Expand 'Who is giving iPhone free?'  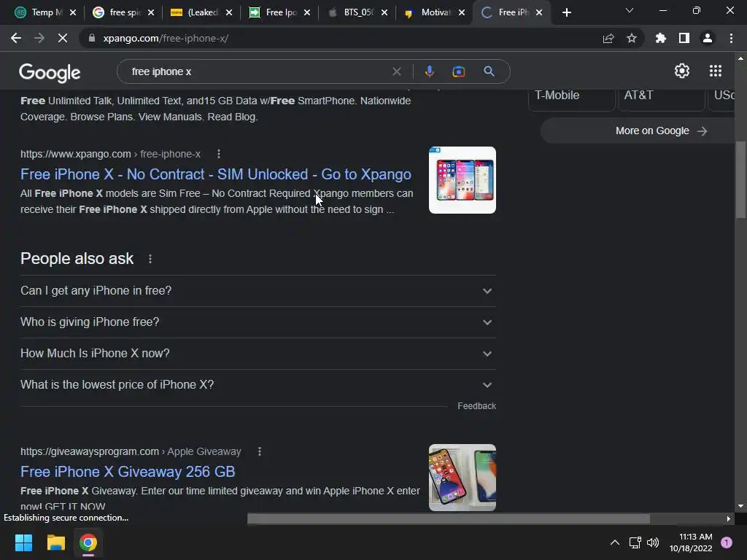pyautogui.click(x=258, y=322)
